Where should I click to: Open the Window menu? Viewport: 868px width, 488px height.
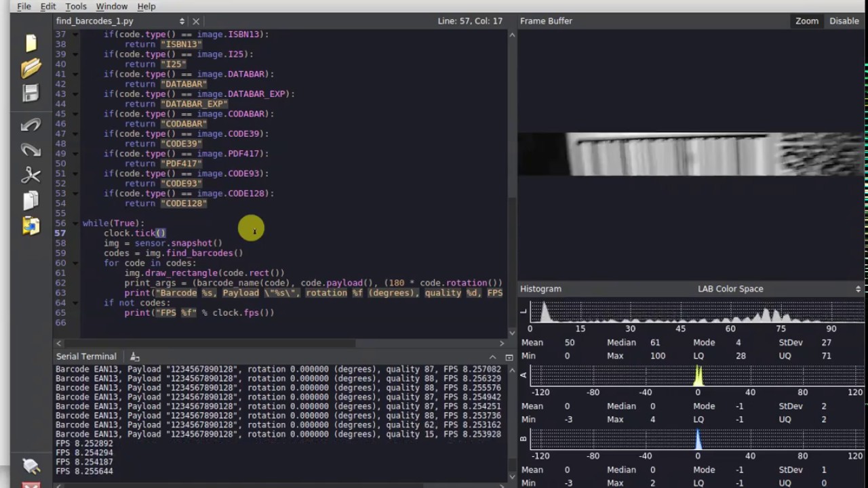click(x=111, y=6)
